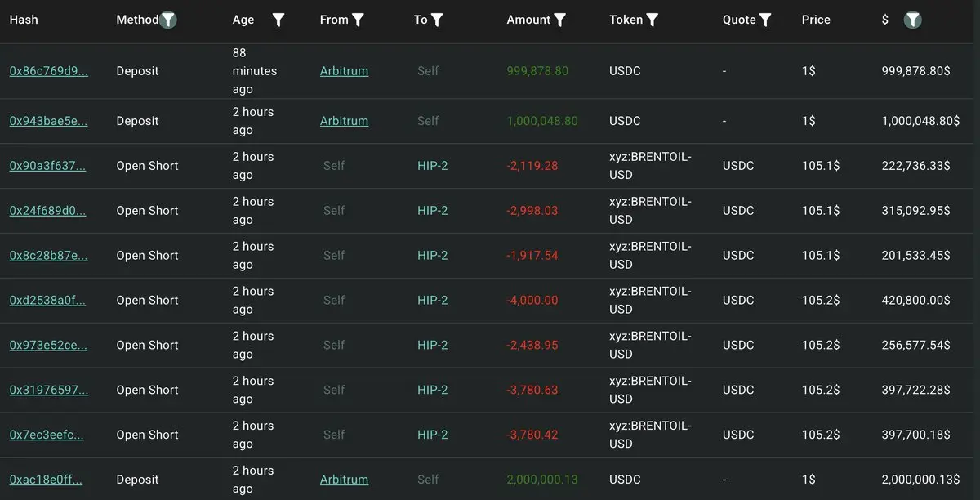The width and height of the screenshot is (980, 500).
Task: Open transaction hash 0x7ec3eefc...
Action: [x=47, y=435]
